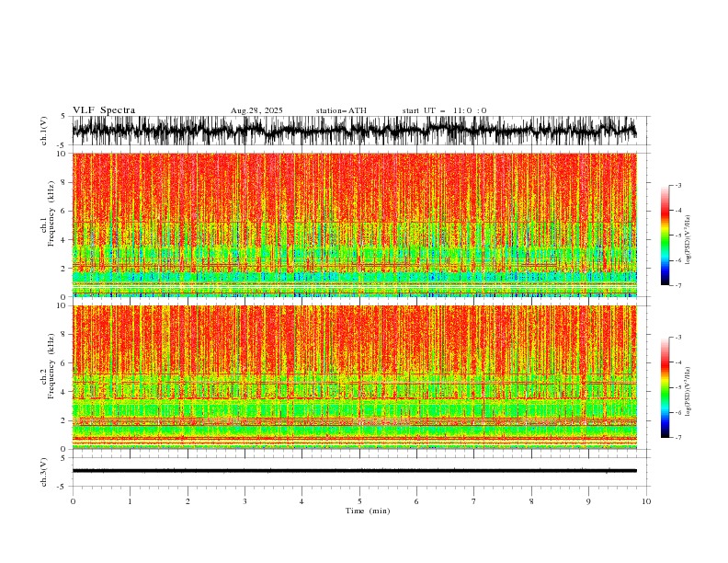Click the ch.1 colorbar "log(PSD)(V²/Hz)" label
728x563 pixels.
coord(688,240)
